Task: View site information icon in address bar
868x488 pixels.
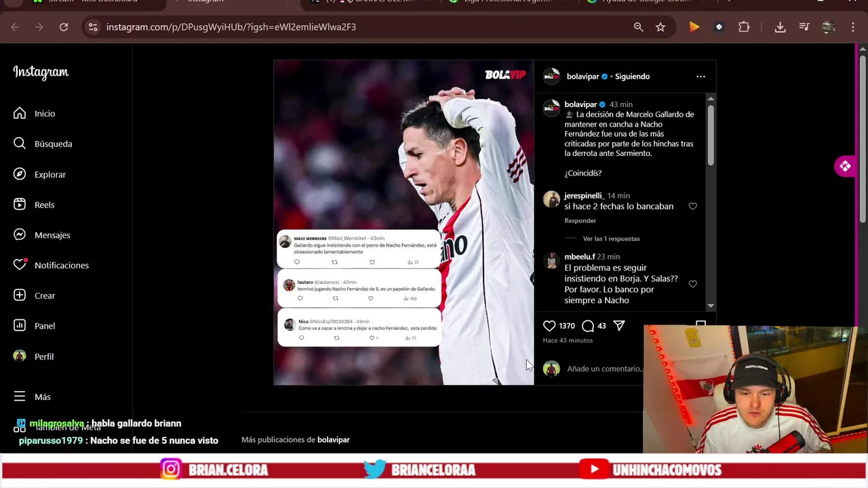Action: tap(93, 27)
